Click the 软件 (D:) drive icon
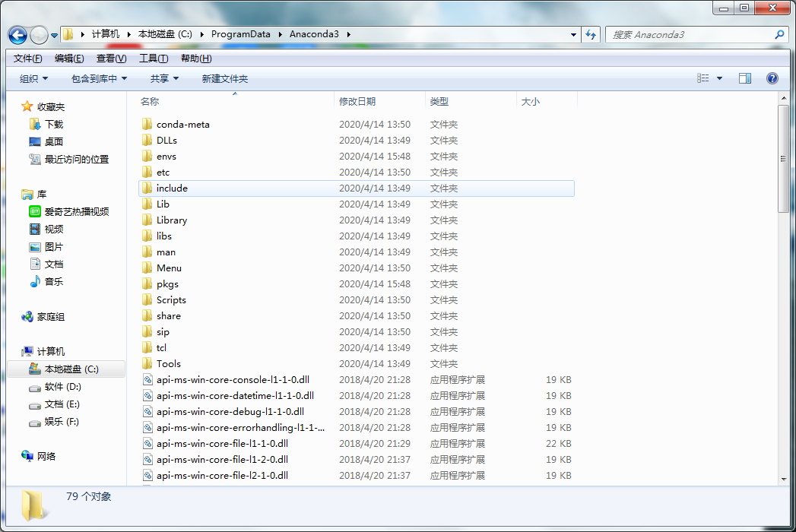The width and height of the screenshot is (796, 532). 34,388
